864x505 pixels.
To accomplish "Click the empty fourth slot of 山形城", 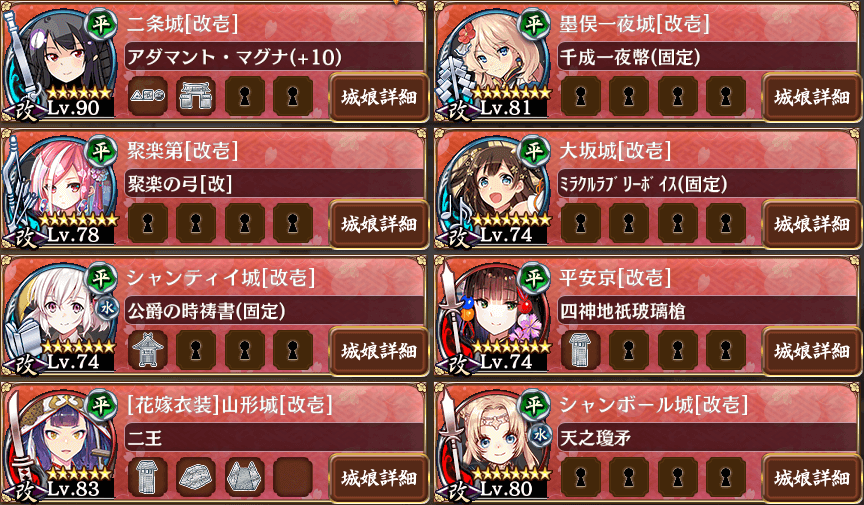I will click(293, 477).
